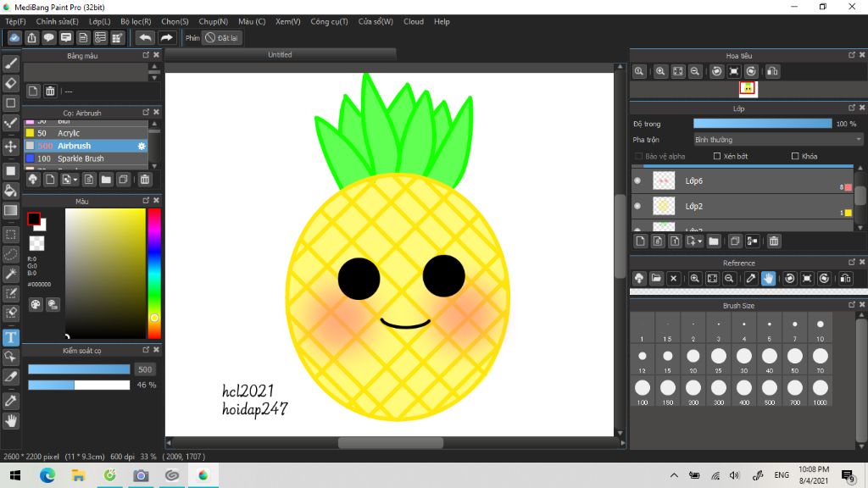
Task: Select the Magic Wand tool
Action: coord(10,274)
